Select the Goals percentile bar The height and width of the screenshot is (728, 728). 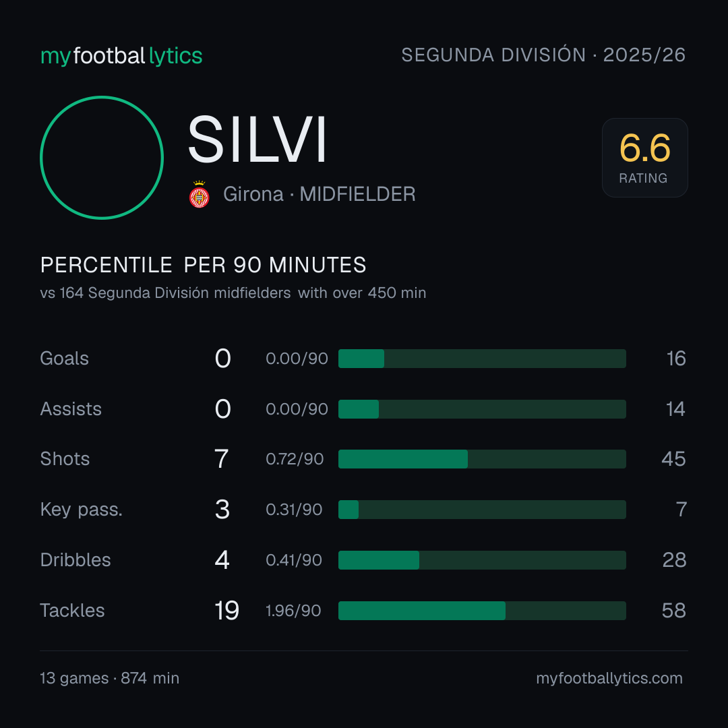click(482, 359)
